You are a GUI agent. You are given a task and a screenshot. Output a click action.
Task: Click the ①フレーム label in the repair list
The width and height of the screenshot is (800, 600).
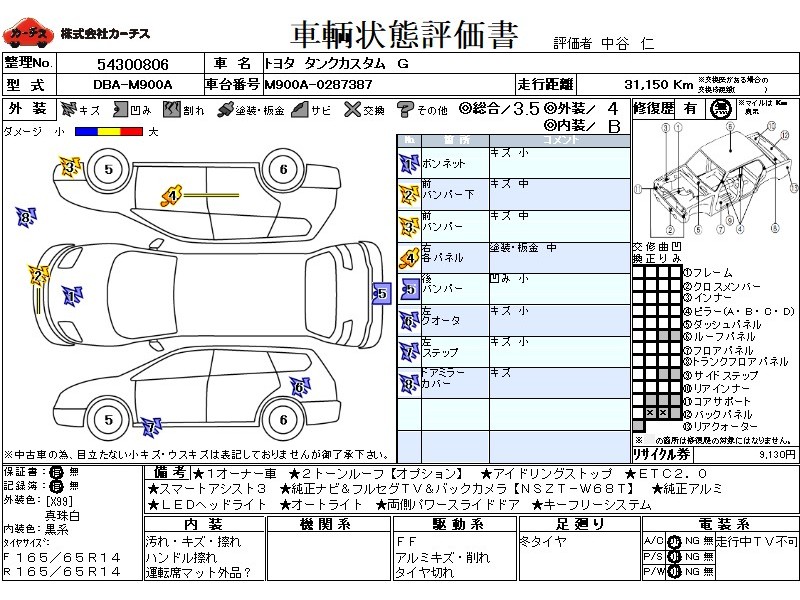(x=708, y=272)
